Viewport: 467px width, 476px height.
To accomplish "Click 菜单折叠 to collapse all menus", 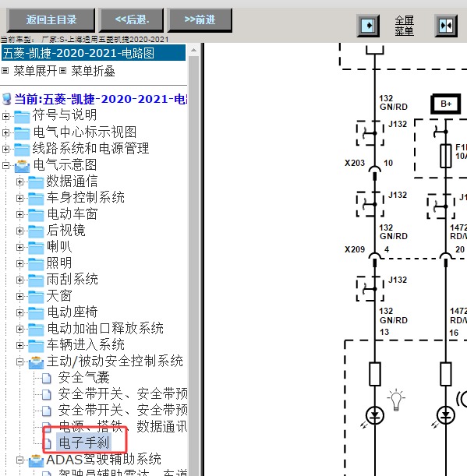I will point(93,71).
